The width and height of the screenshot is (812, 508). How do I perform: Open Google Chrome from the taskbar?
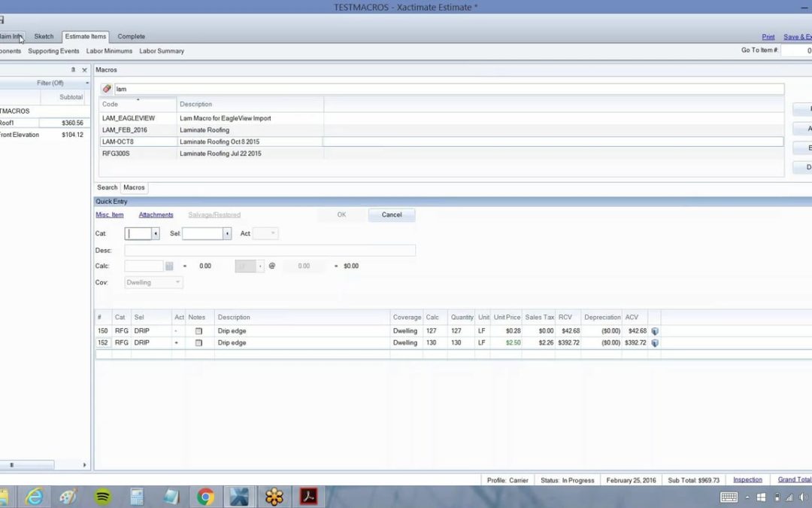205,497
